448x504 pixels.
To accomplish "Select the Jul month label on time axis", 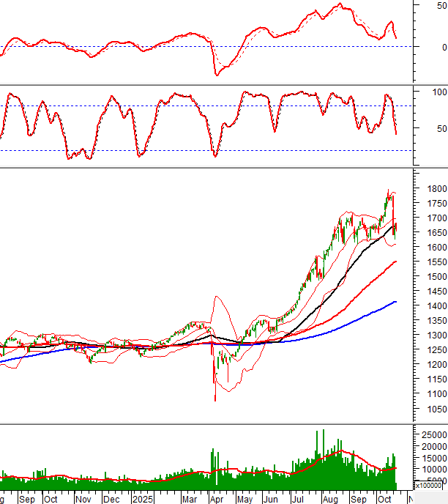I will pos(298,499).
